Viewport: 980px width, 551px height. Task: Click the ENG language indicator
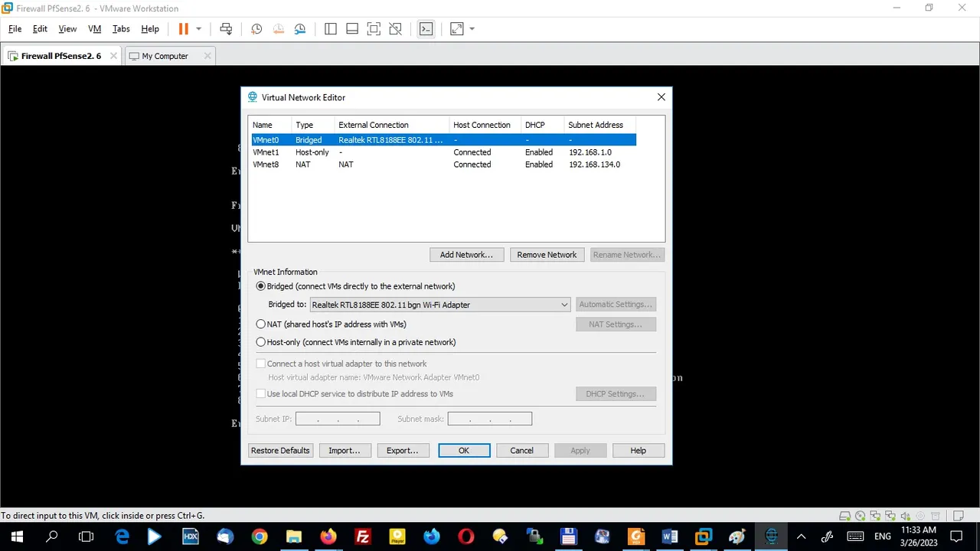pos(882,536)
